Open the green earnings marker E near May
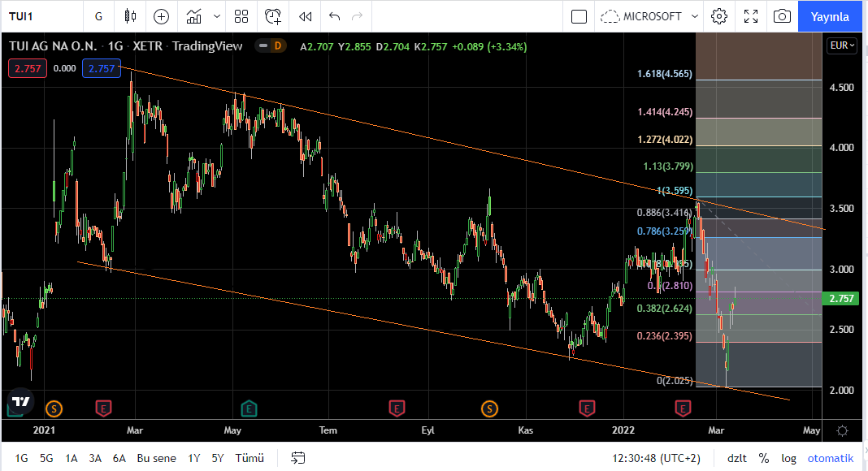 coord(249,409)
